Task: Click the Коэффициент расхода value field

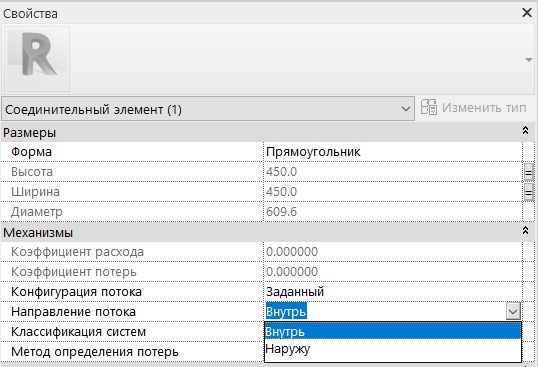Action: (393, 252)
